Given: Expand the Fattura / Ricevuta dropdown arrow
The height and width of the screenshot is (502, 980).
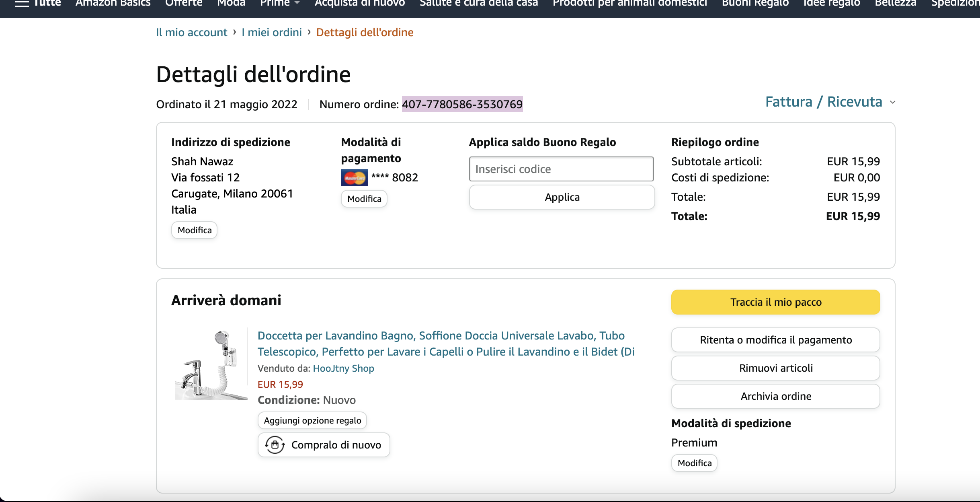Looking at the screenshot, I should [893, 103].
